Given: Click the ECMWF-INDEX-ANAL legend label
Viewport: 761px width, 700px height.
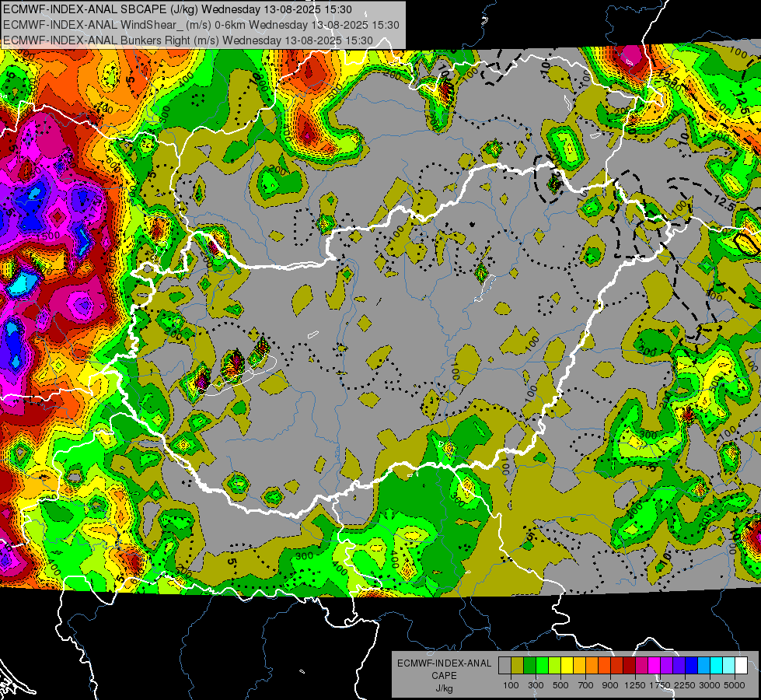Looking at the screenshot, I should (444, 663).
